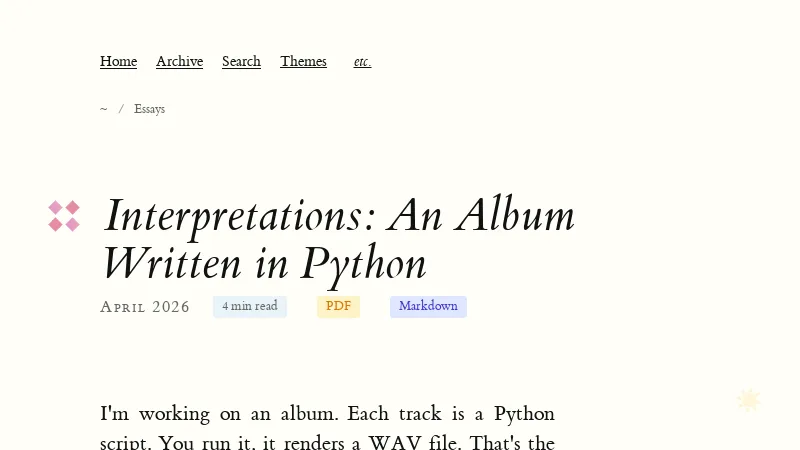Click the pink four-diamond logo icon
800x450 pixels.
64,215
